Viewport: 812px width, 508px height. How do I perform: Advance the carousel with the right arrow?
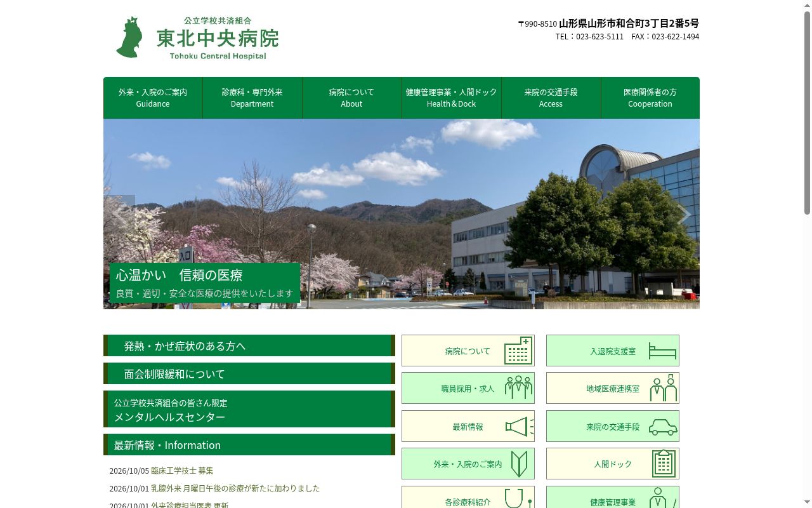[x=684, y=215]
